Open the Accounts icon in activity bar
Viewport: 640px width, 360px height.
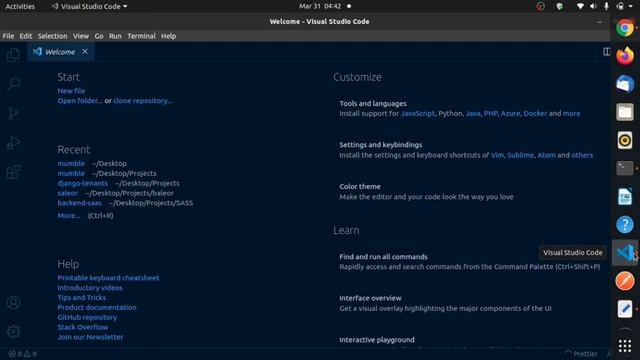click(13, 303)
